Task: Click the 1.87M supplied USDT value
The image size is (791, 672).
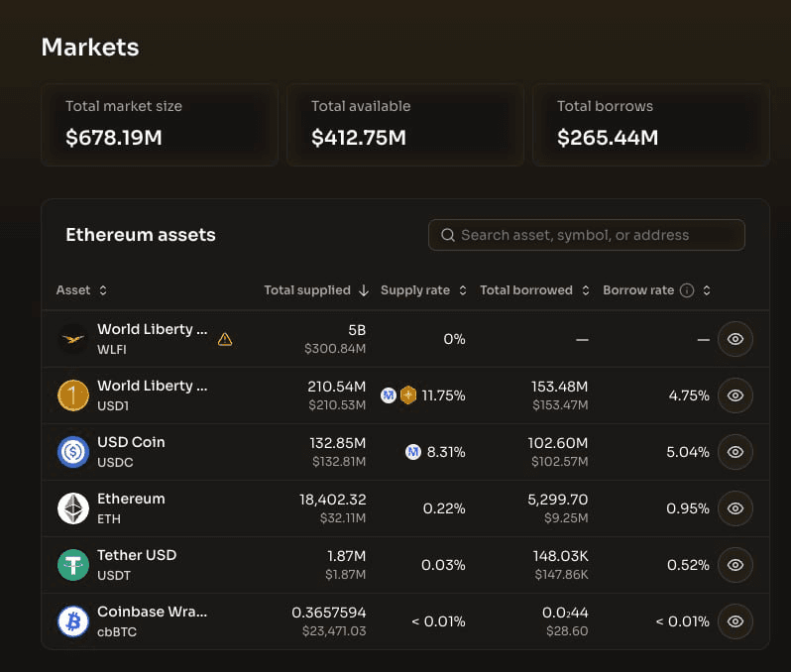Action: (x=347, y=556)
